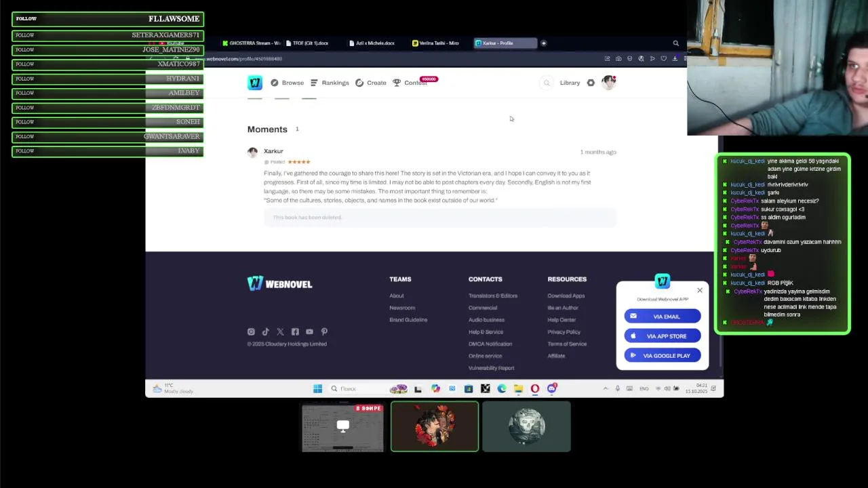The height and width of the screenshot is (488, 868).
Task: Open the Be an Author footer link
Action: coord(563,308)
